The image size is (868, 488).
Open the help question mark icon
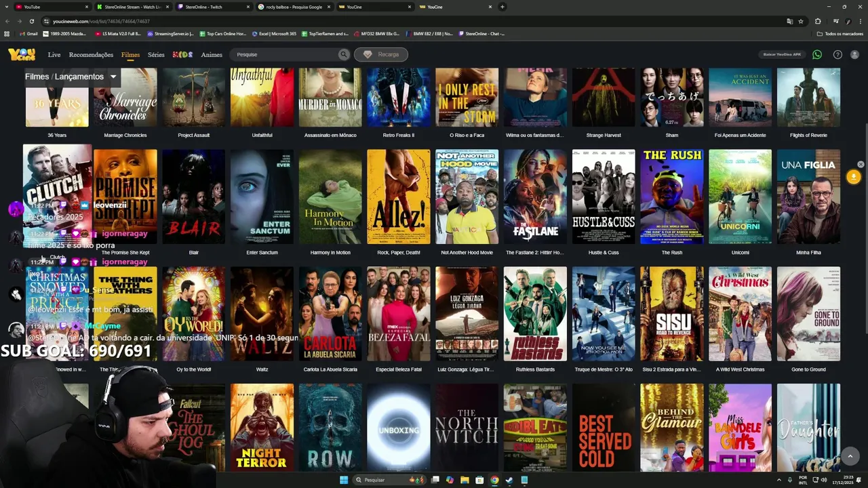(837, 54)
